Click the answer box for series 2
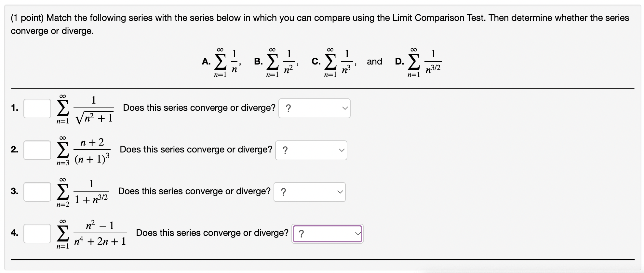This screenshot has height=273, width=644. 37,150
